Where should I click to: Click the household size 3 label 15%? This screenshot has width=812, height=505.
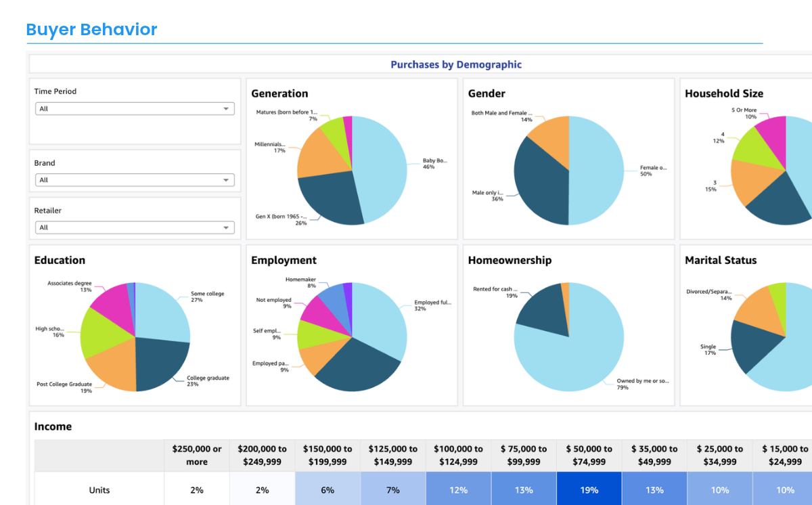[x=710, y=185]
